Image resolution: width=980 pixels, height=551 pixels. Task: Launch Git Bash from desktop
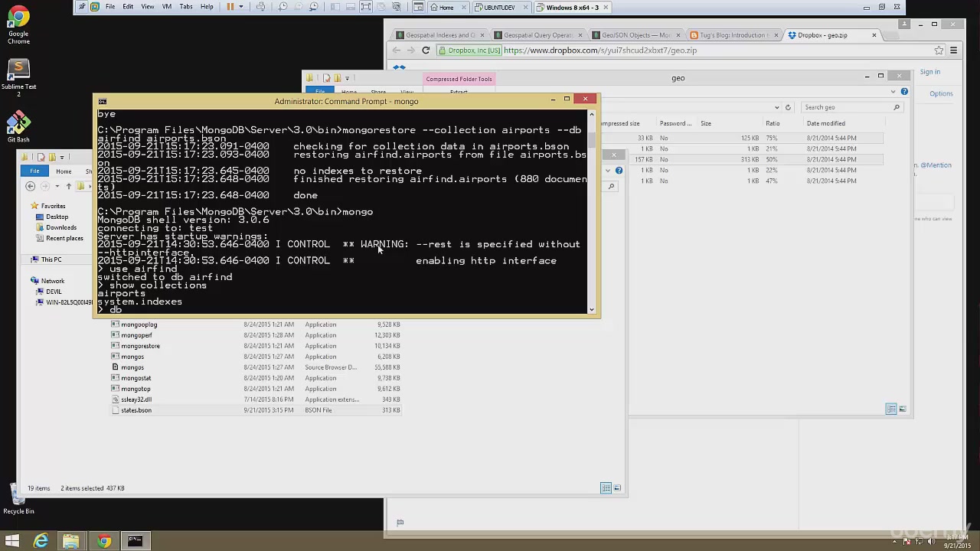(18, 127)
